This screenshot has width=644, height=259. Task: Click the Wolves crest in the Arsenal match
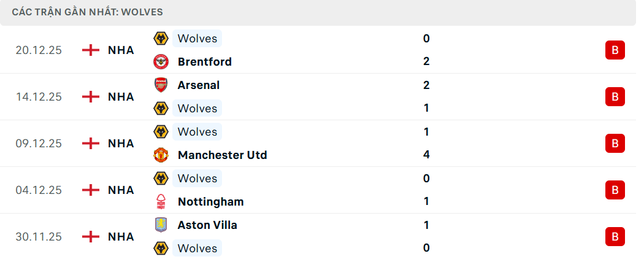coord(161,108)
